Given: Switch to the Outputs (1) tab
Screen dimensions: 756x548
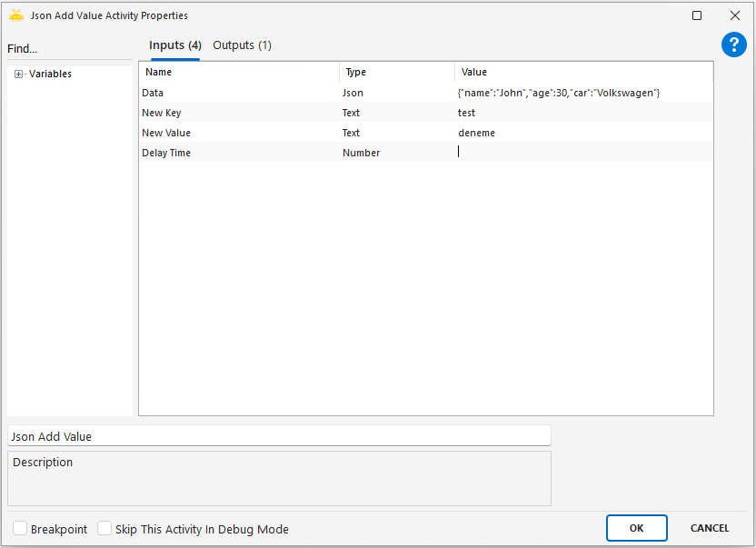Looking at the screenshot, I should coord(242,45).
